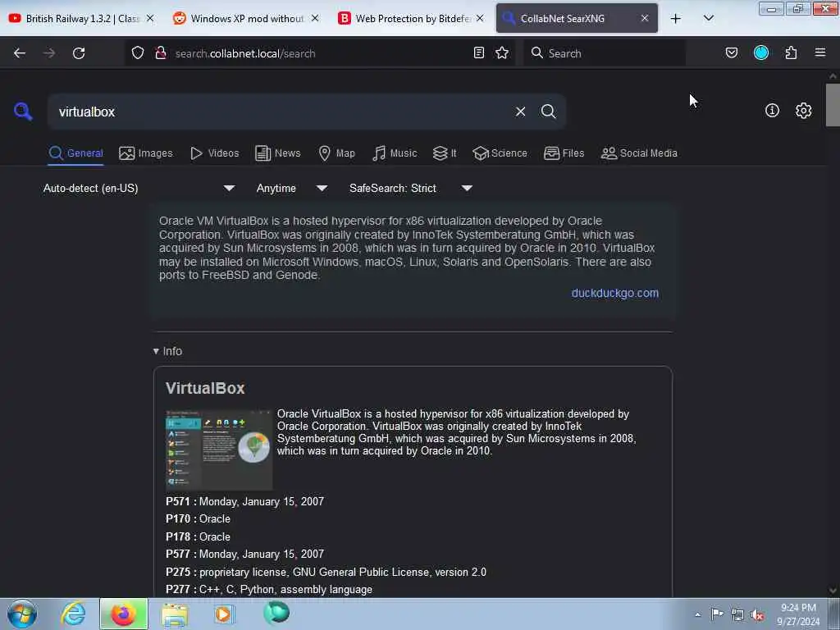This screenshot has height=630, width=840.
Task: Show hidden tray icons arrow
Action: (697, 614)
